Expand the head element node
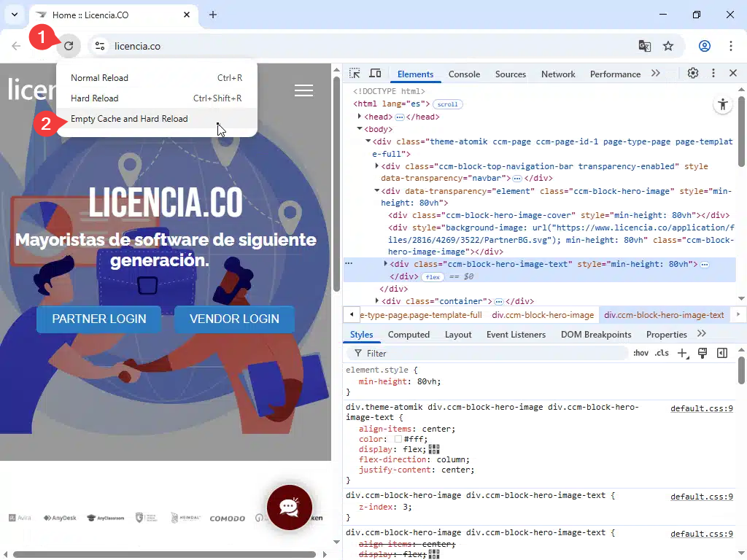 click(360, 117)
